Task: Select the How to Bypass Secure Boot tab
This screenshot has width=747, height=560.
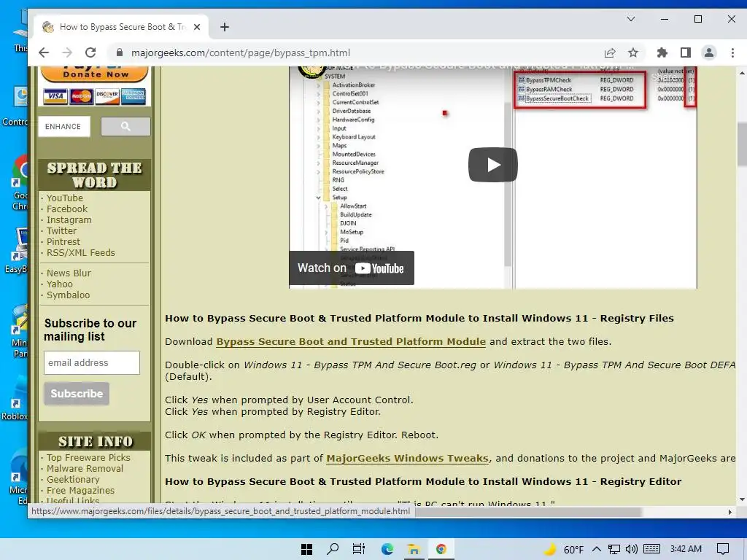Action: click(x=121, y=27)
